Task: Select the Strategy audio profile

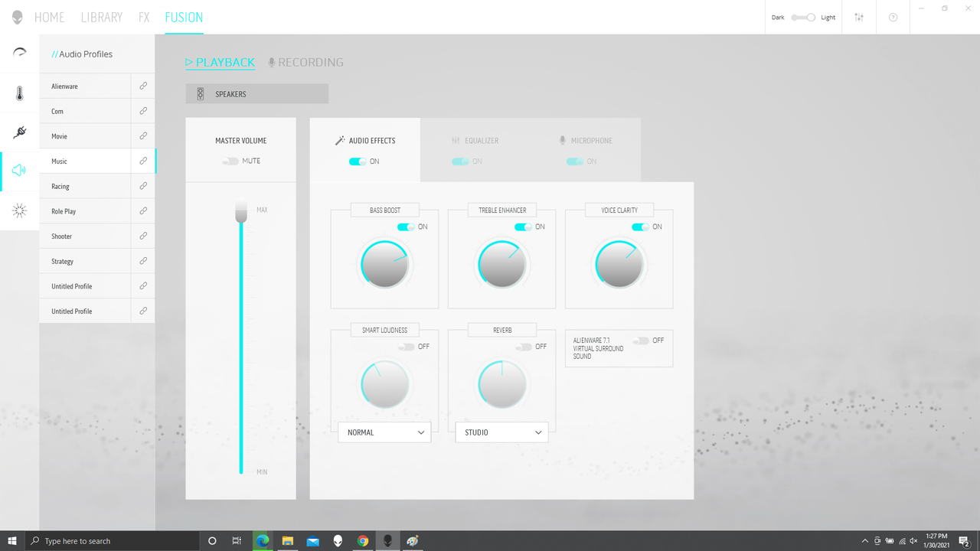Action: tap(85, 261)
